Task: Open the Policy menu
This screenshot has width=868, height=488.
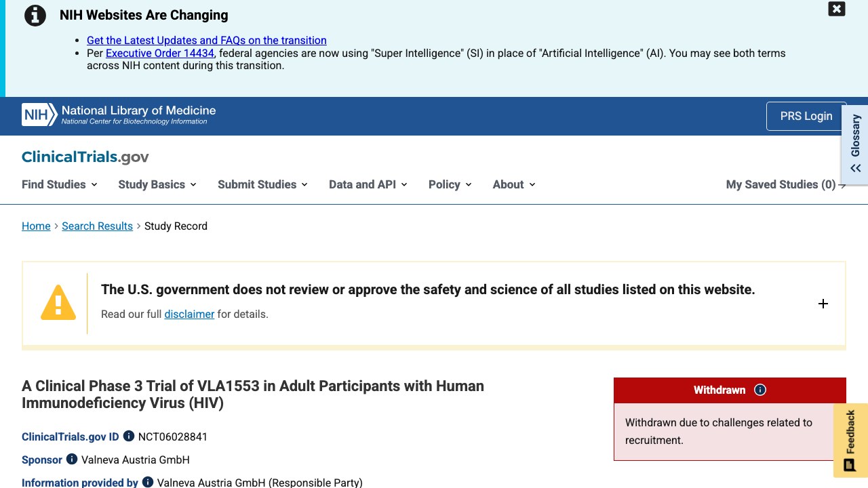Action: click(x=450, y=184)
